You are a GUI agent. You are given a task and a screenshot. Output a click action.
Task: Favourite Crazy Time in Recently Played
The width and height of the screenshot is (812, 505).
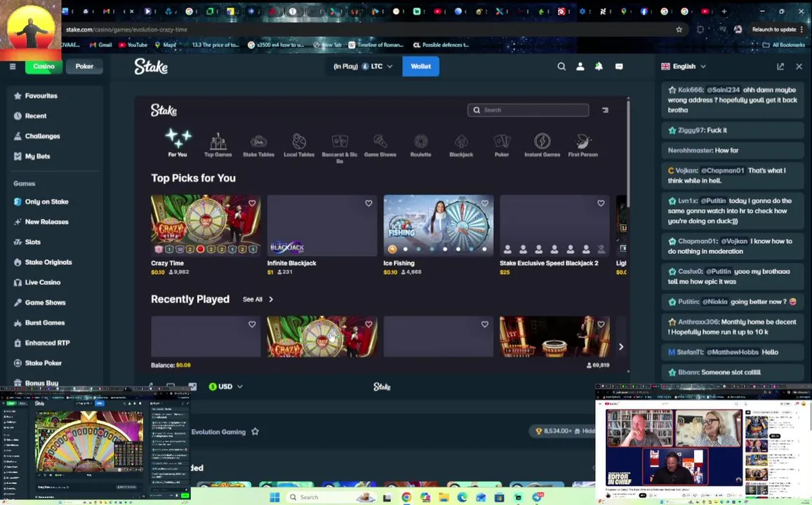click(x=368, y=325)
